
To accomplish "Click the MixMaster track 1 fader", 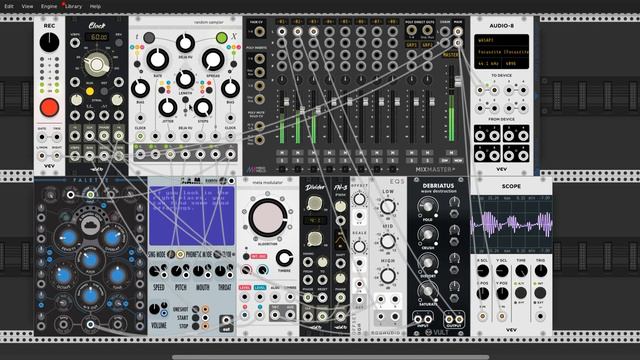I will [x=286, y=102].
